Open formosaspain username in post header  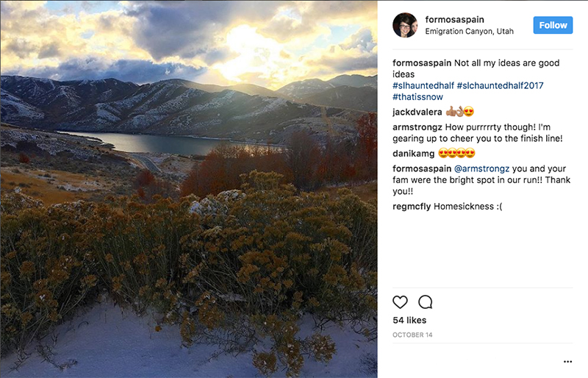[455, 19]
